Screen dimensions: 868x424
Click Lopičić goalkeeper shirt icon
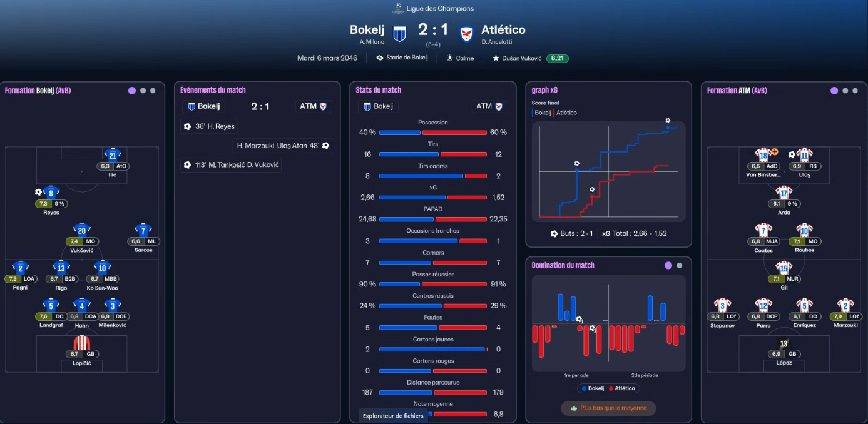point(82,343)
